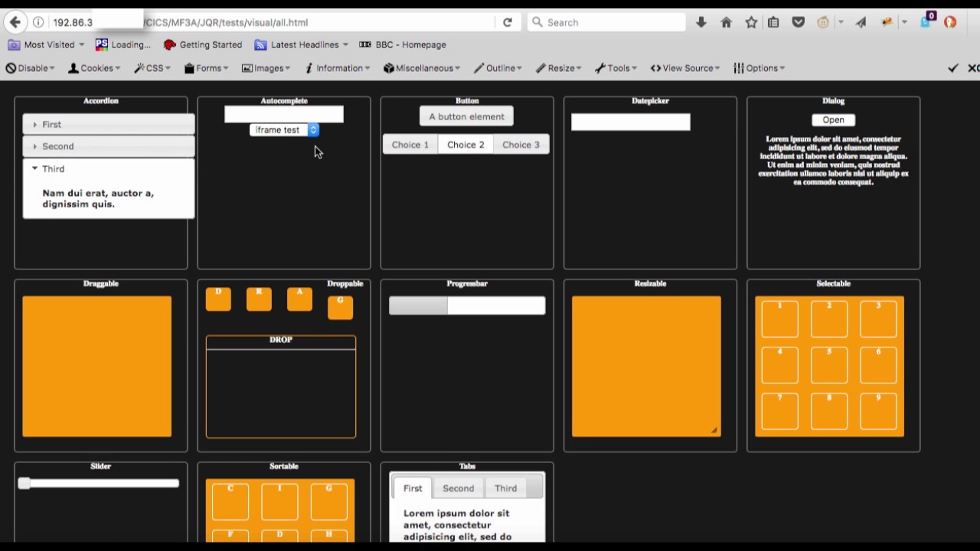This screenshot has width=980, height=551.
Task: Click the Firebug bug icon
Action: (x=887, y=22)
